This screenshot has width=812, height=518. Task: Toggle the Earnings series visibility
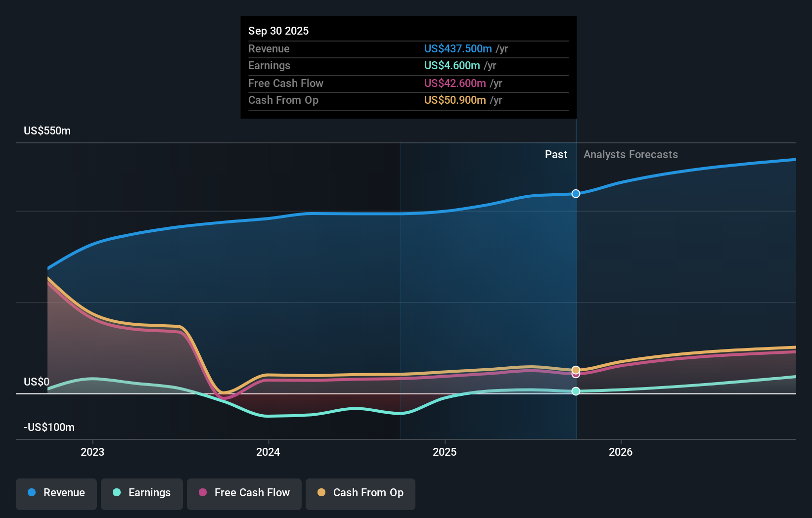141,493
